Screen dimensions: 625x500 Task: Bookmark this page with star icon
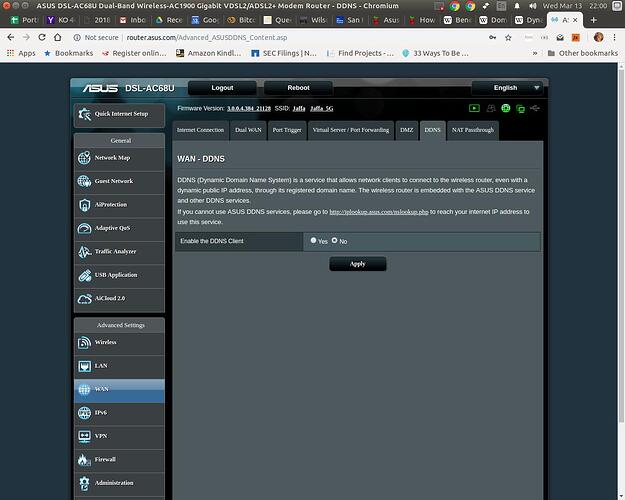pyautogui.click(x=508, y=37)
